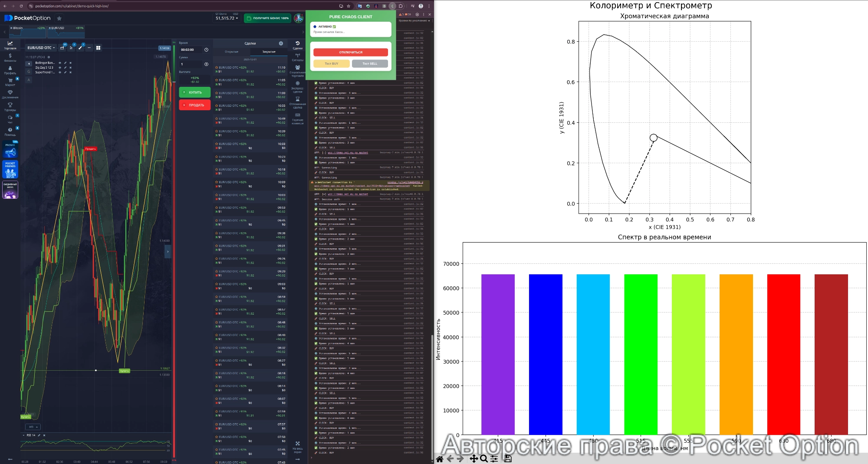Click the matplotlib Home reset view icon
Image resolution: width=868 pixels, height=464 pixels.
point(440,459)
